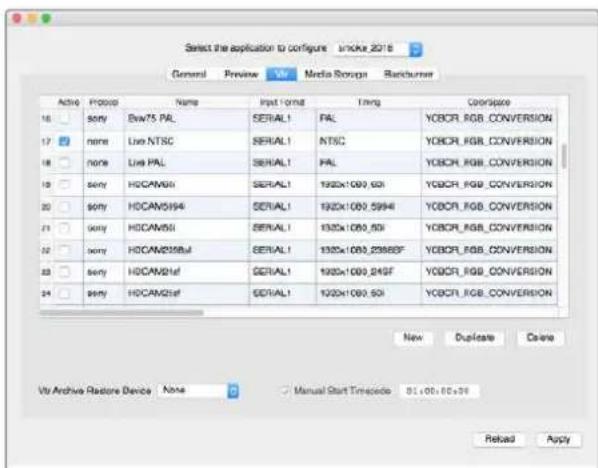
Task: Click the Input Format column header
Action: point(282,102)
